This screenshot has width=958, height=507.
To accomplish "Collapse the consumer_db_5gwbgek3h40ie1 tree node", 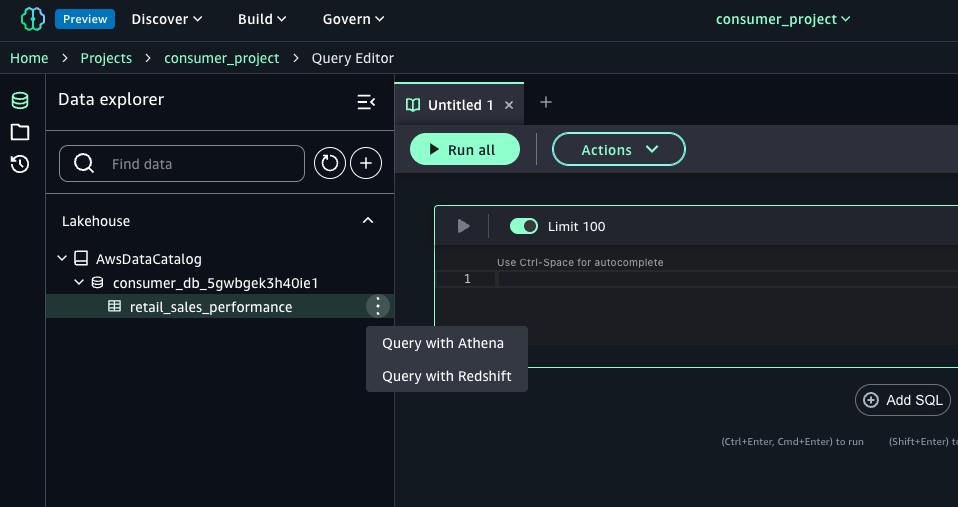I will click(79, 282).
